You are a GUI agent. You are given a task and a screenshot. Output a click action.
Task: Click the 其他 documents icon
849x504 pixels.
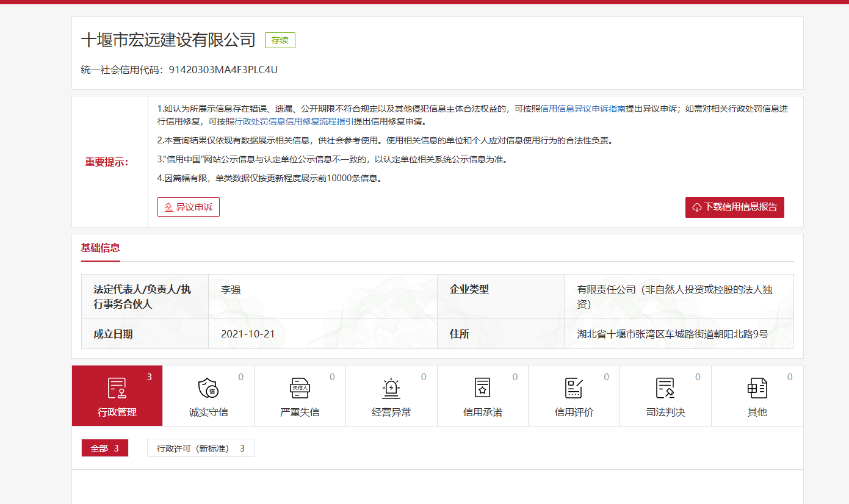click(757, 388)
